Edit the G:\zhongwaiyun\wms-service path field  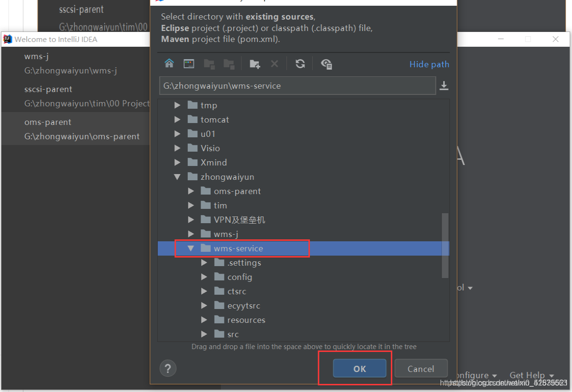(297, 86)
